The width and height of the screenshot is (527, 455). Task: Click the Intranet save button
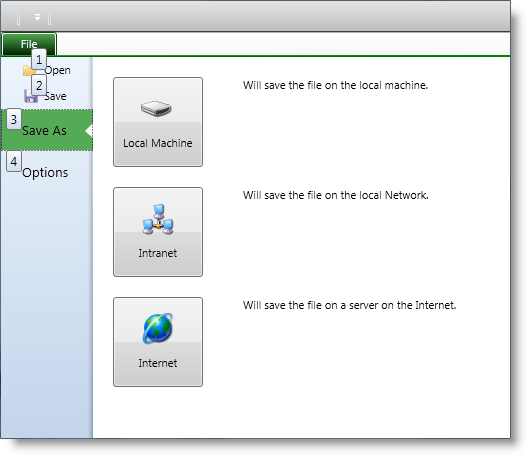158,232
